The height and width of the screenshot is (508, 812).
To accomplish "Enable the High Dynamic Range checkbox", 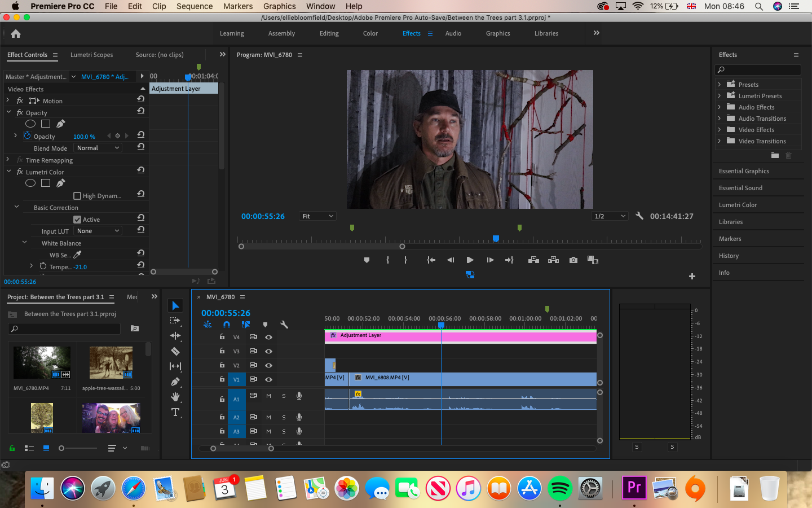I will pos(77,196).
